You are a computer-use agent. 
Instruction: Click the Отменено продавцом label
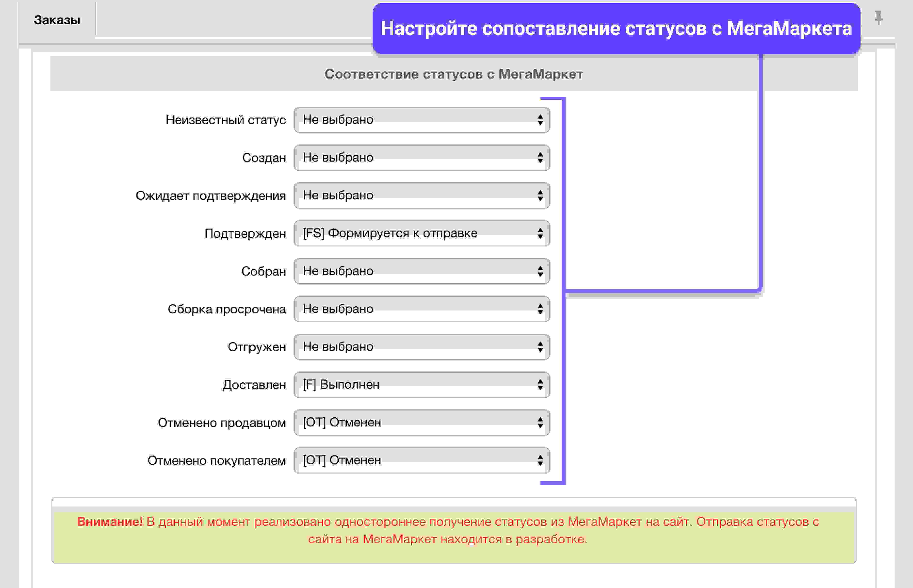pyautogui.click(x=222, y=423)
